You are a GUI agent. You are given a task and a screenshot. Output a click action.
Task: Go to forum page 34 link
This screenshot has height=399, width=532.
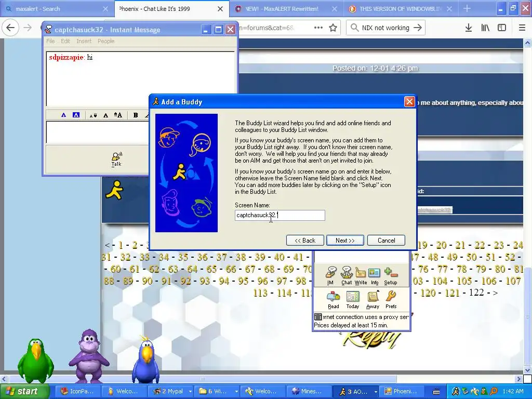click(x=164, y=257)
